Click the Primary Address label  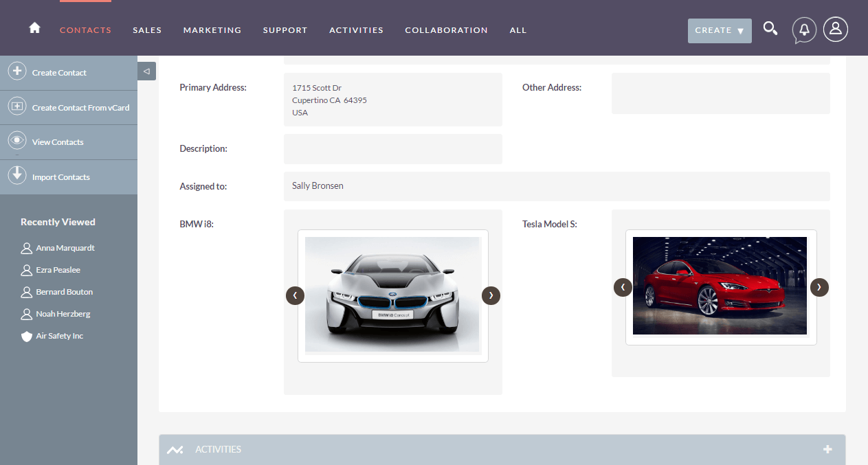tap(213, 87)
